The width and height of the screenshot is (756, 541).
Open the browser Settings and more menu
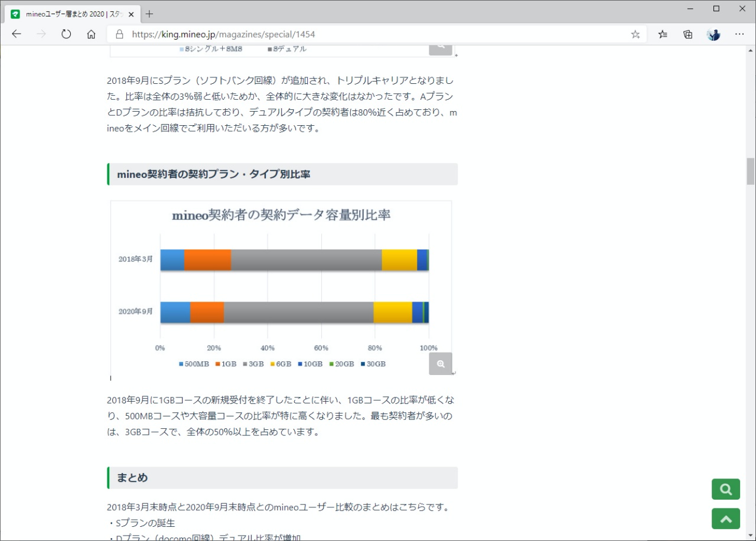(739, 34)
